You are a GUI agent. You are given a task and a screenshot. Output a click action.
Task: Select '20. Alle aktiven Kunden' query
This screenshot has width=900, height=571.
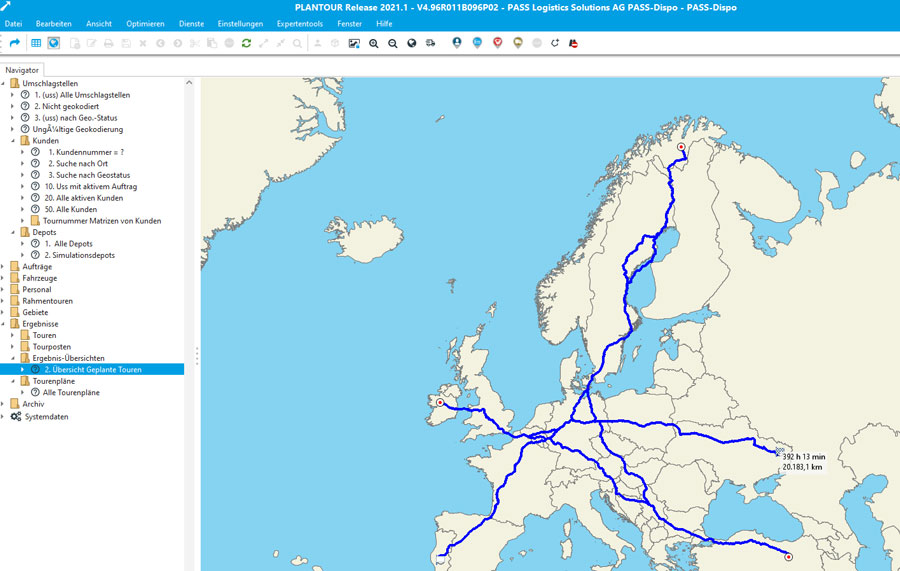coord(84,198)
